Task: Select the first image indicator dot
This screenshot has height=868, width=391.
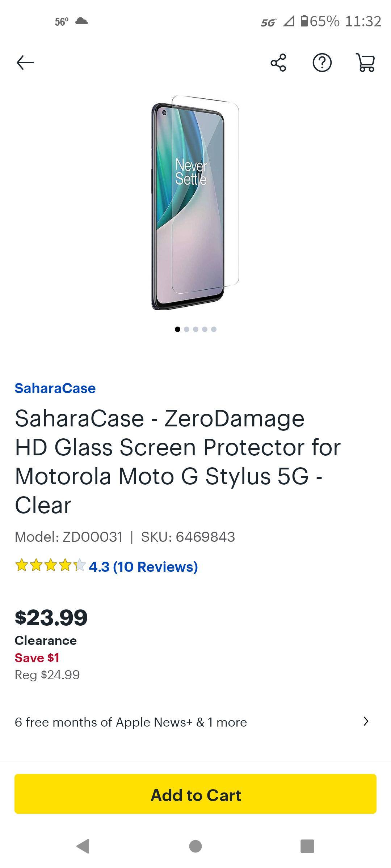Action: click(177, 329)
